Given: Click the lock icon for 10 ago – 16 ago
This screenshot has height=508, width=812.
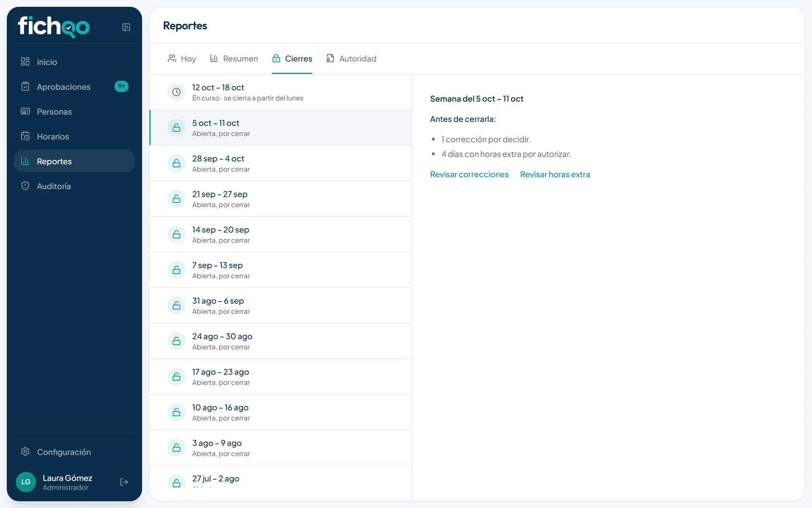Looking at the screenshot, I should click(176, 412).
